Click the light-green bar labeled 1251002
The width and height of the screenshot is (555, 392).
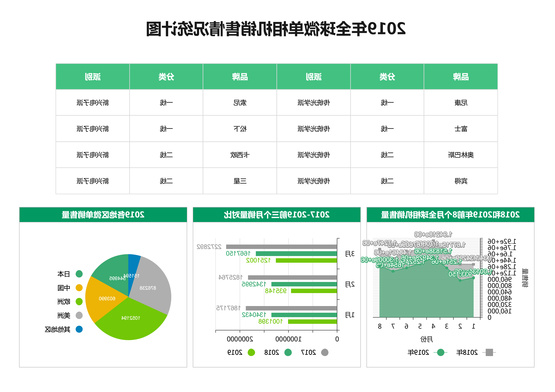point(306,260)
